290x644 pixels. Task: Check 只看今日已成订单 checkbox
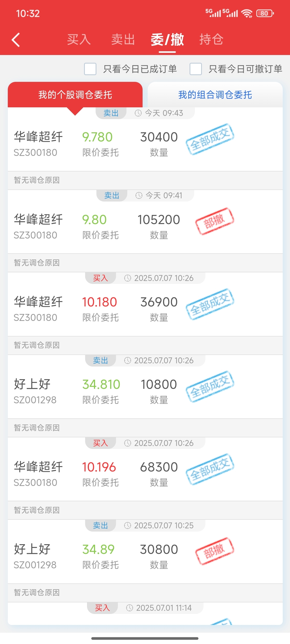90,69
